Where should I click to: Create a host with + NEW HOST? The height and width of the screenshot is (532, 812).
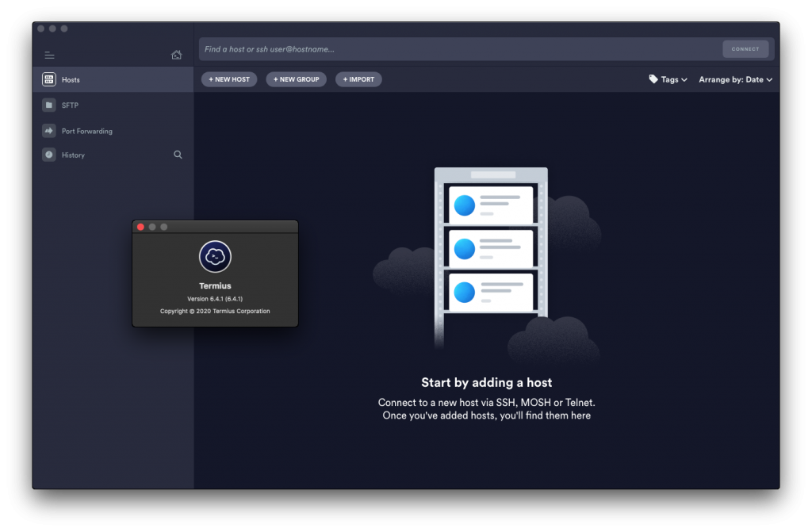click(x=229, y=79)
